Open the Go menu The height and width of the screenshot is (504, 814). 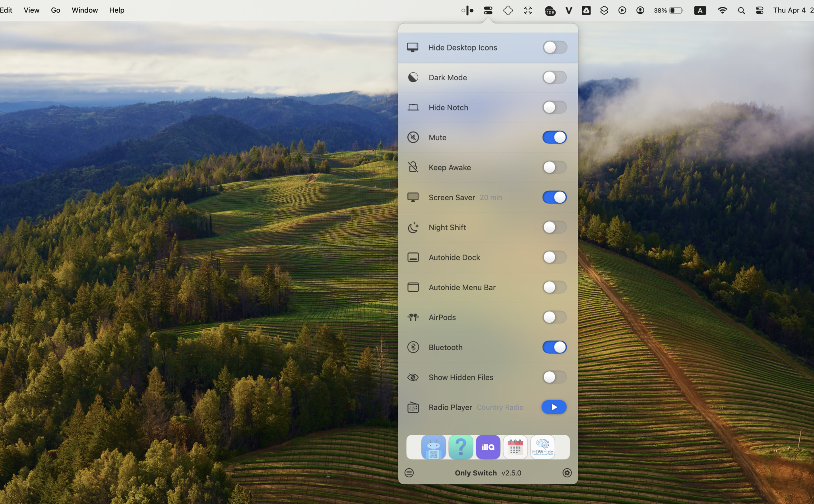56,10
